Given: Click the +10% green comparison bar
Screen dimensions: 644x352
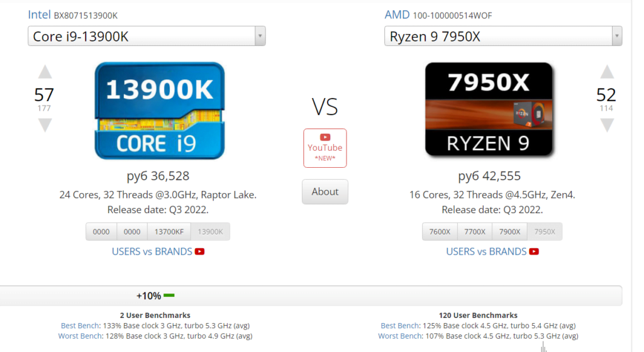Looking at the screenshot, I should coord(169,295).
